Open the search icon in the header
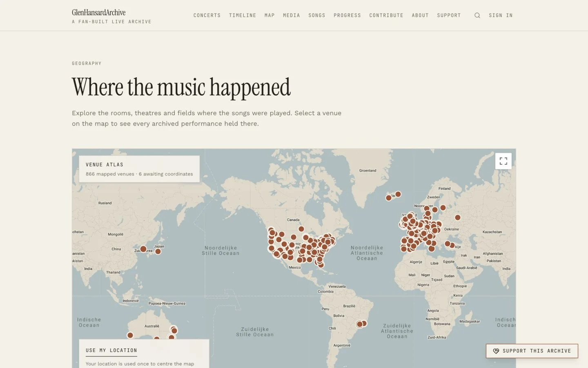588x368 pixels. point(477,16)
